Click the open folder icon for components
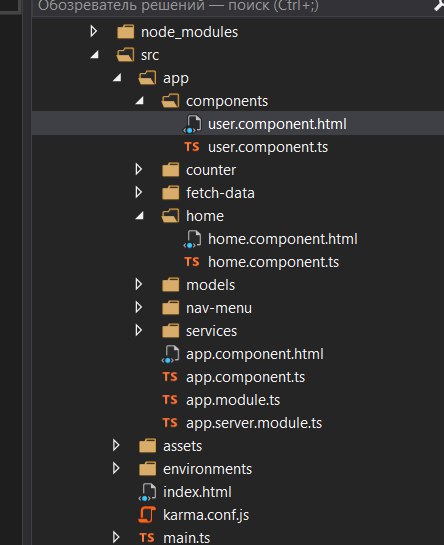 pyautogui.click(x=170, y=101)
